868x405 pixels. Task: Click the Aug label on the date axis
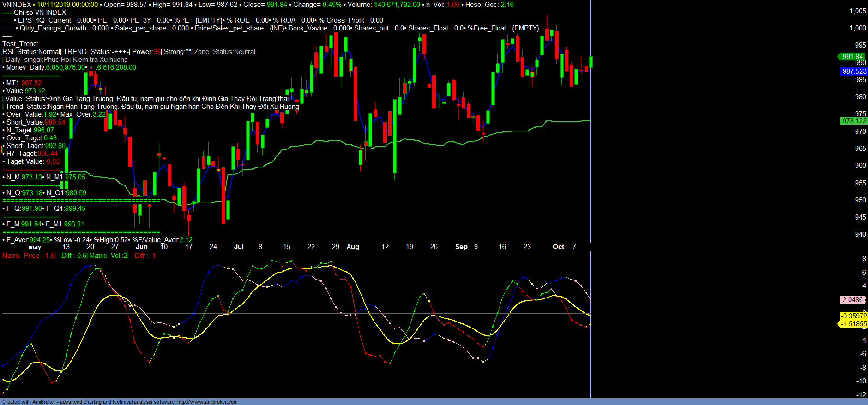[353, 247]
